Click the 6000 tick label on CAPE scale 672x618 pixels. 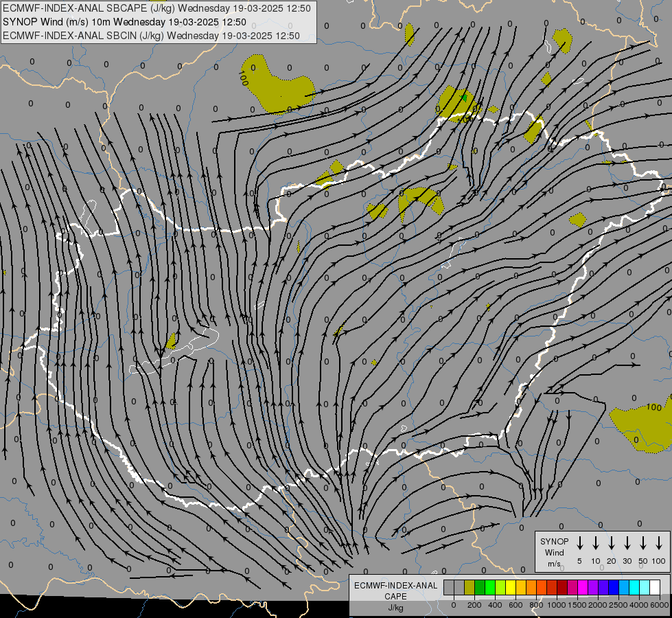(660, 605)
